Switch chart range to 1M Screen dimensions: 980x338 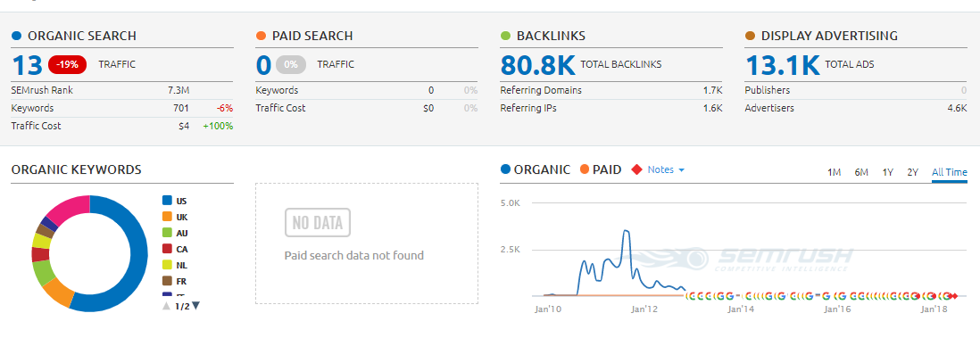[834, 172]
